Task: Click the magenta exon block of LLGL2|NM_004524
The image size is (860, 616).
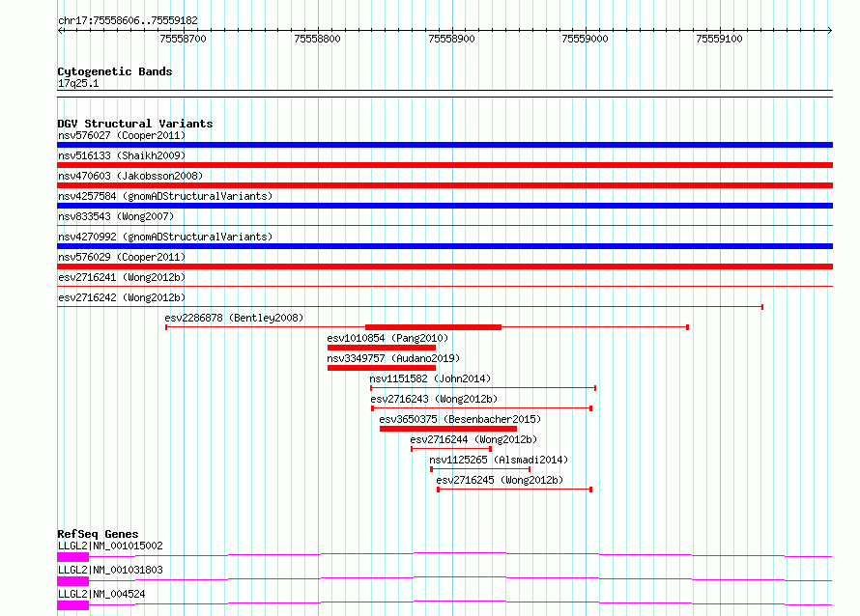Action: click(72, 605)
